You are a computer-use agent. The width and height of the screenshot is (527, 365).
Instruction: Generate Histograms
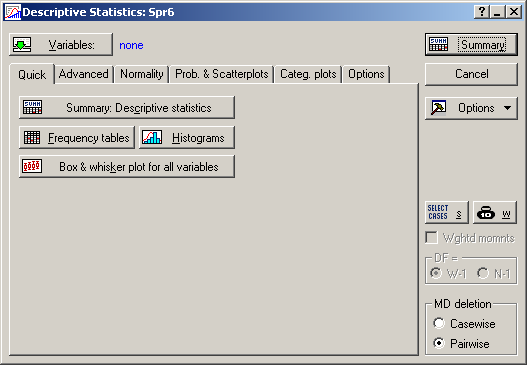point(187,138)
